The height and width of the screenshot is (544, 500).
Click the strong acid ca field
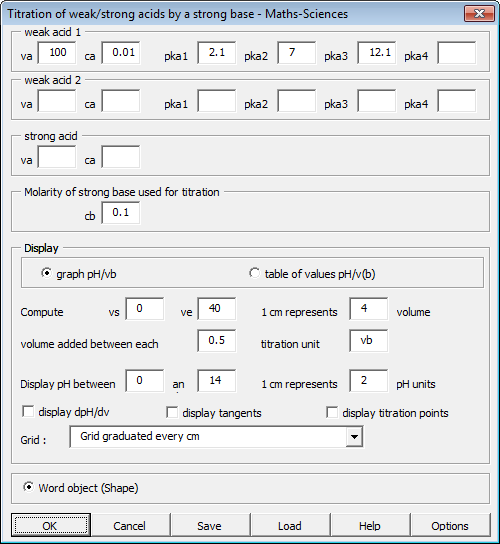(x=121, y=157)
